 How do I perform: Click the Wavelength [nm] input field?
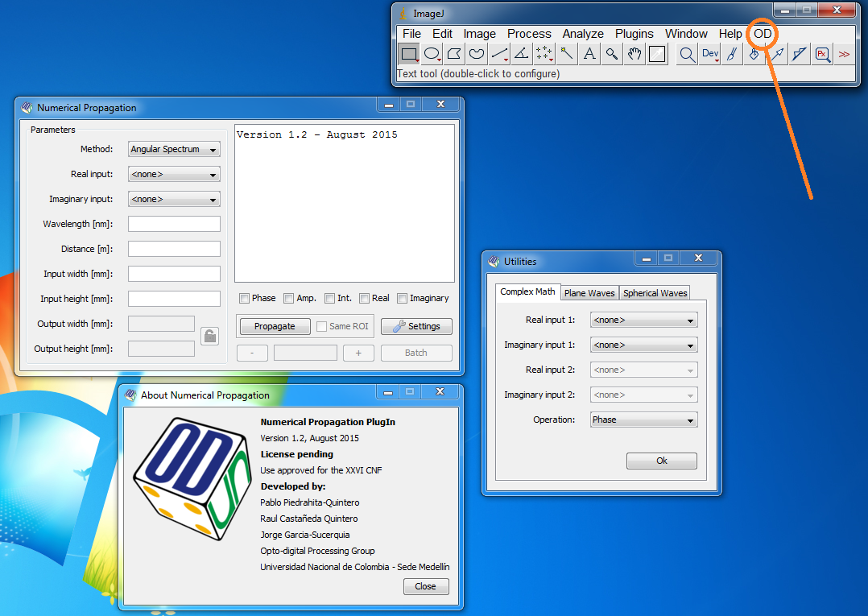(174, 224)
